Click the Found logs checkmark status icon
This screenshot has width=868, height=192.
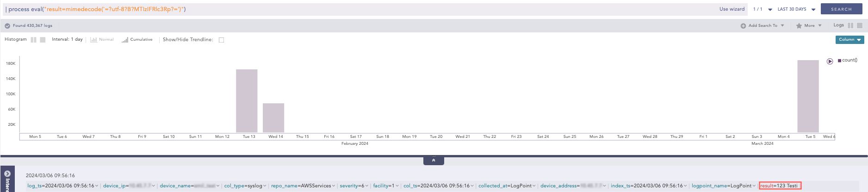[x=7, y=26]
